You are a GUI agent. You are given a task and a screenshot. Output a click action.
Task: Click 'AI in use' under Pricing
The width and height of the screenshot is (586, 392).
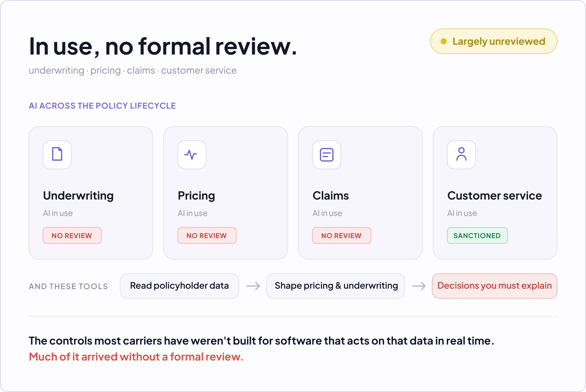coord(193,213)
